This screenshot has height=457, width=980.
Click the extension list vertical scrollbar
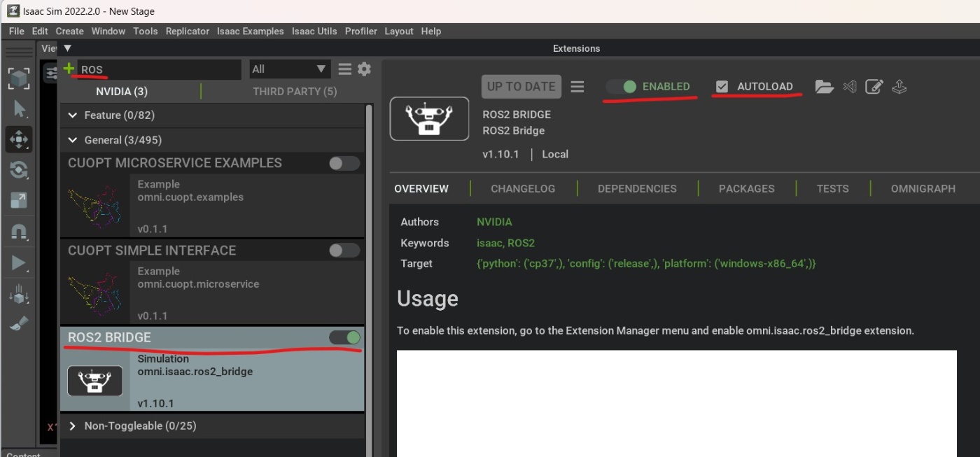coord(370,280)
